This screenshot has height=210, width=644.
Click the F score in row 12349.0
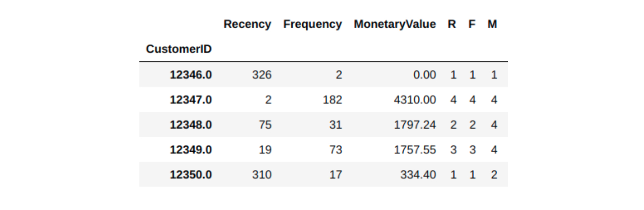pyautogui.click(x=472, y=149)
